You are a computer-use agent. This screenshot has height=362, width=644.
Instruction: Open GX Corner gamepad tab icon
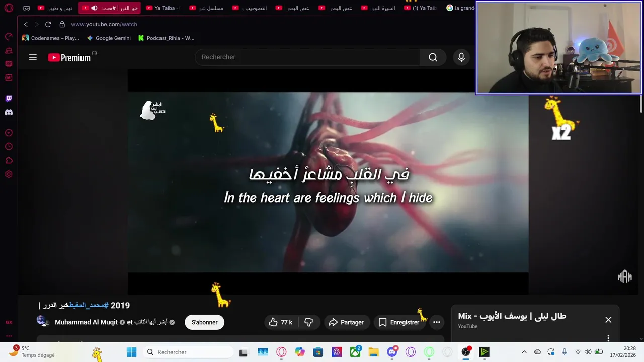pos(27,8)
